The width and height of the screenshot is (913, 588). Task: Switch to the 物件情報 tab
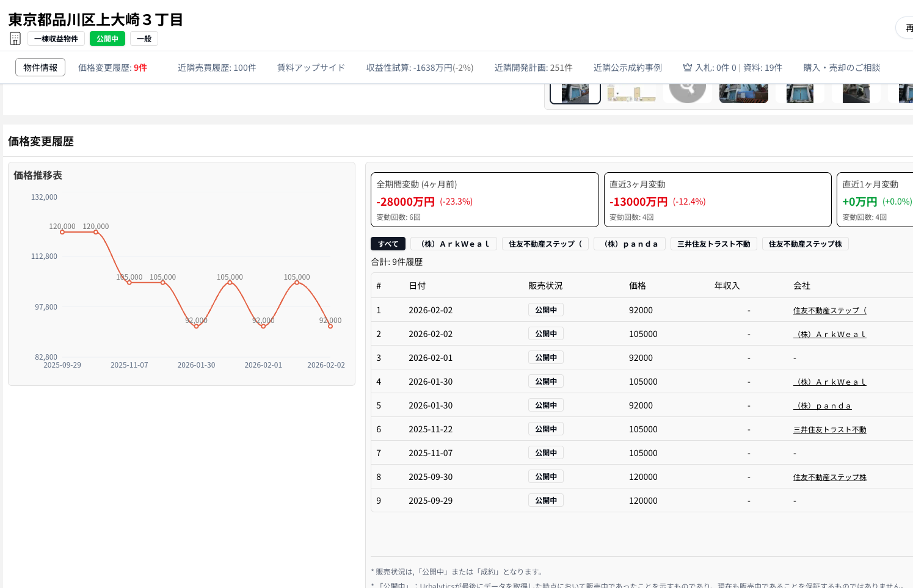(x=40, y=67)
